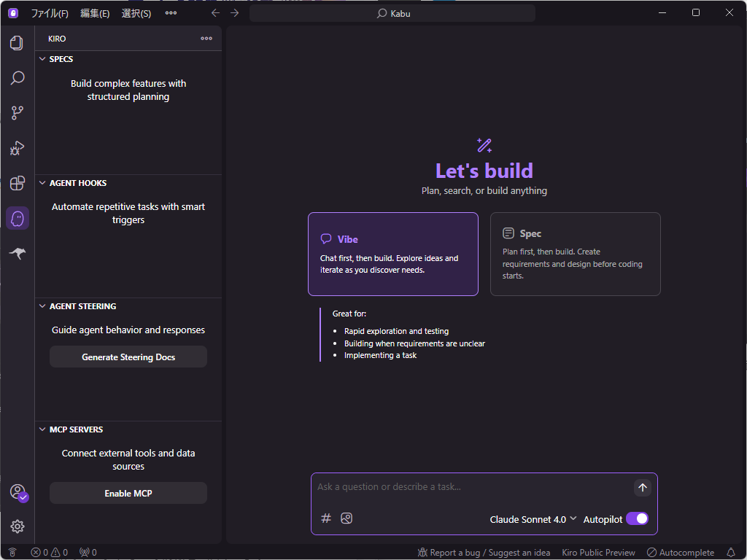Open the Explorer view in activity bar
Viewport: 747px width, 560px height.
click(18, 43)
